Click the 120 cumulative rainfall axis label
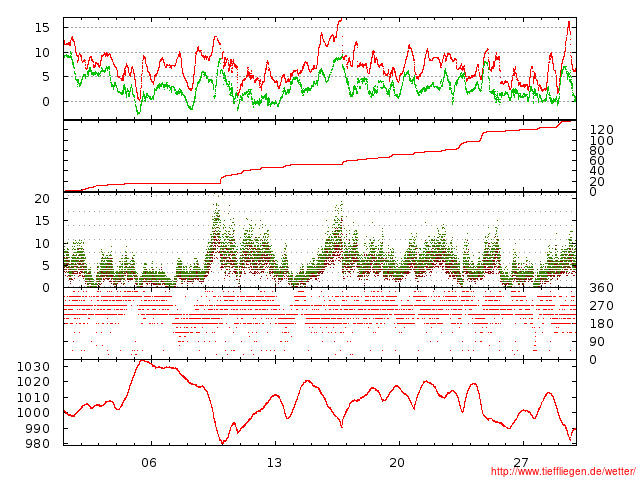 602,130
